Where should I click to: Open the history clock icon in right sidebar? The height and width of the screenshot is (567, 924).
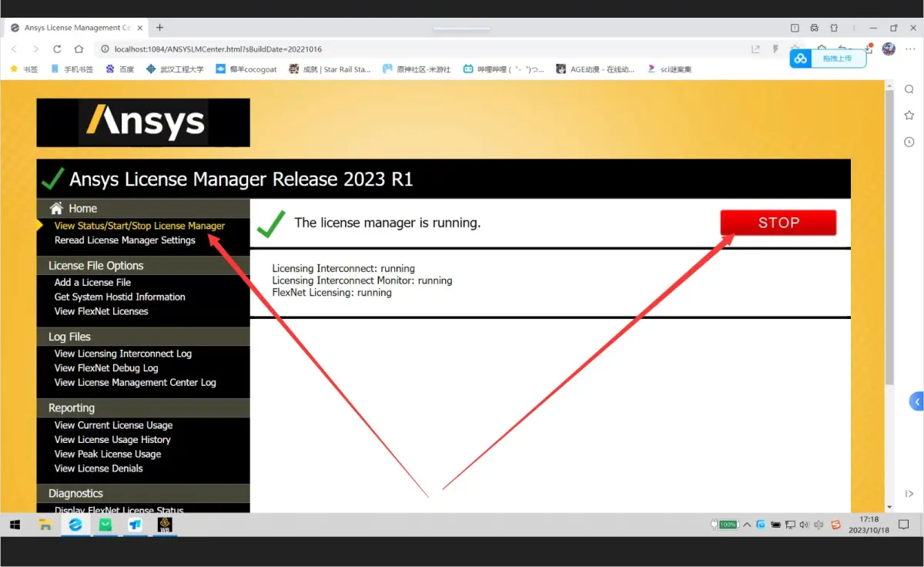[909, 142]
